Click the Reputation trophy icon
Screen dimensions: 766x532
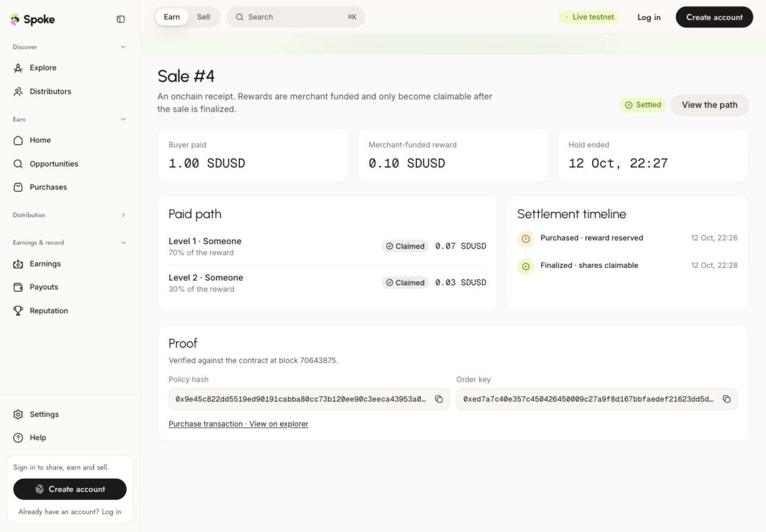pyautogui.click(x=18, y=311)
